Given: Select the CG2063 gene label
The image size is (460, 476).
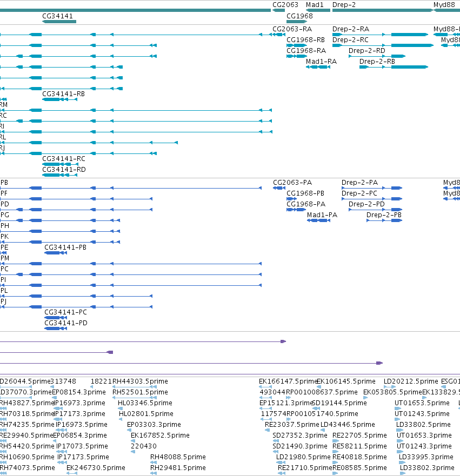Looking at the screenshot, I should (x=285, y=4).
